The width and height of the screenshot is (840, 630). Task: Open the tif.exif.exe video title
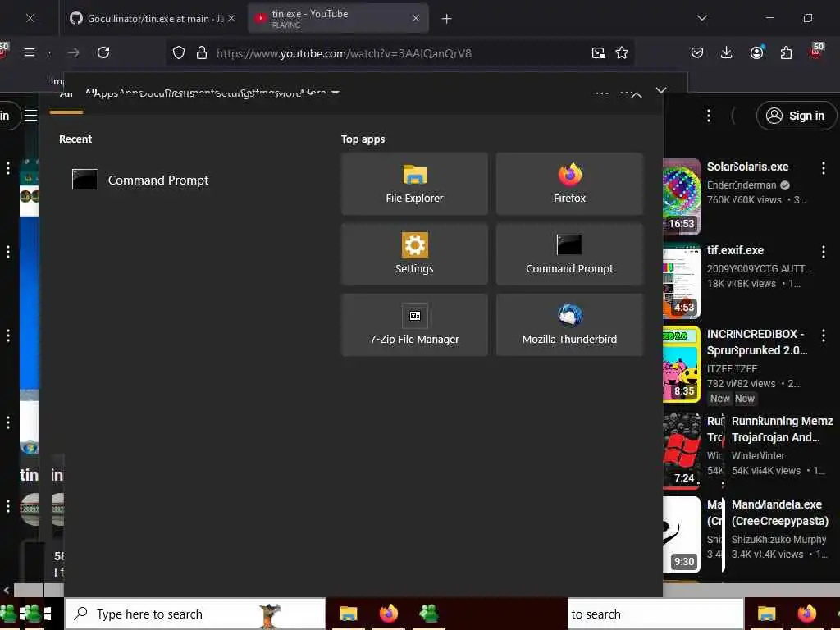click(735, 250)
